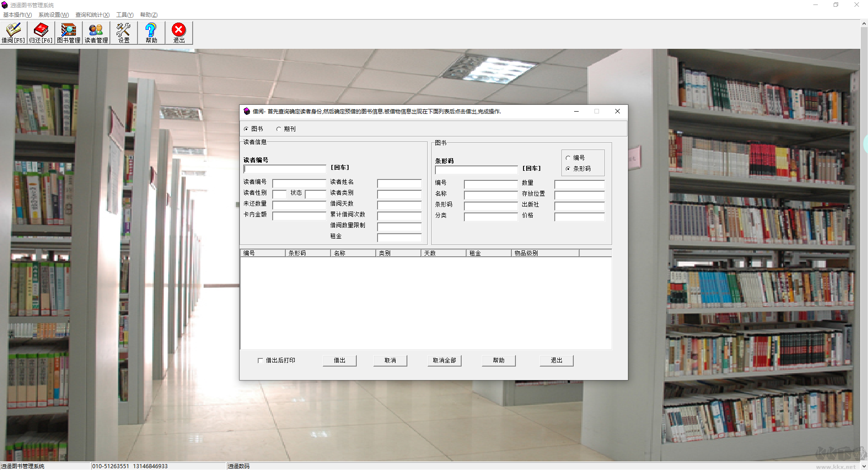Image resolution: width=868 pixels, height=470 pixels.
Task: Click the 名称 column header in list
Action: click(x=353, y=254)
